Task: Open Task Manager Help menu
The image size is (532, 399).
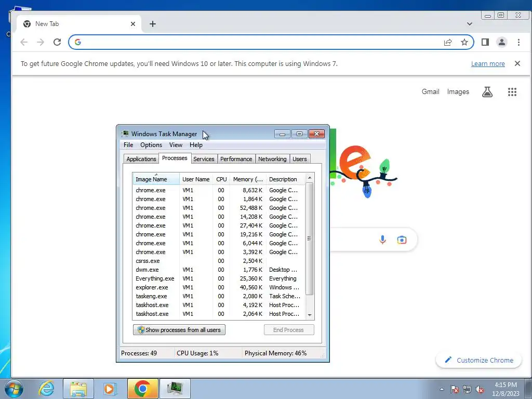Action: pos(196,145)
